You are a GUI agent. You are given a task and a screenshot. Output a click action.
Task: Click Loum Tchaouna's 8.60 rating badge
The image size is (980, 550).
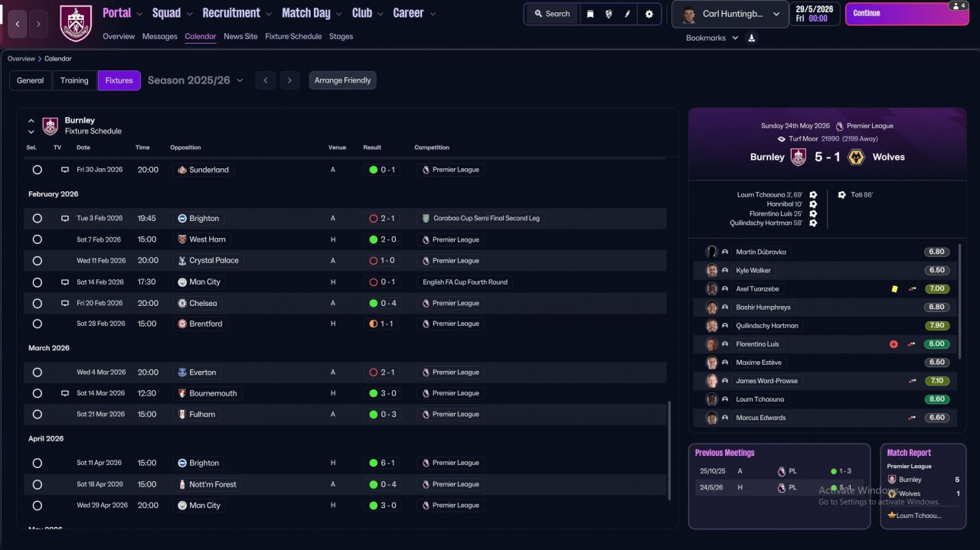[937, 399]
